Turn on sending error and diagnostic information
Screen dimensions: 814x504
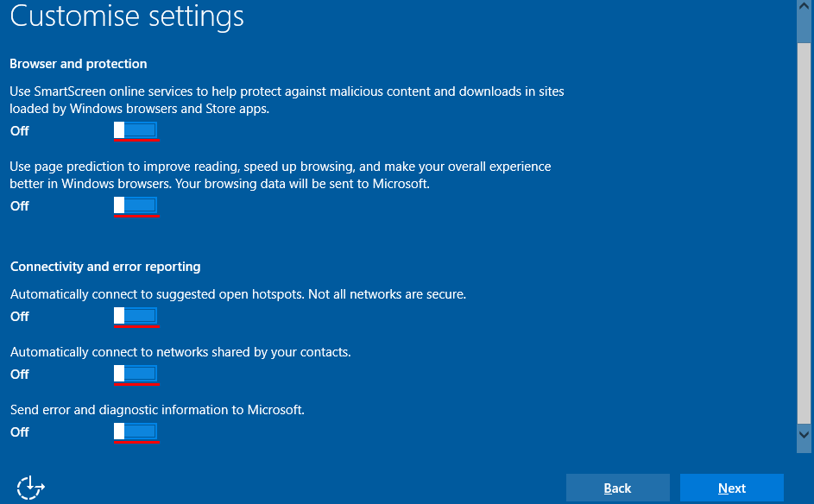[136, 432]
